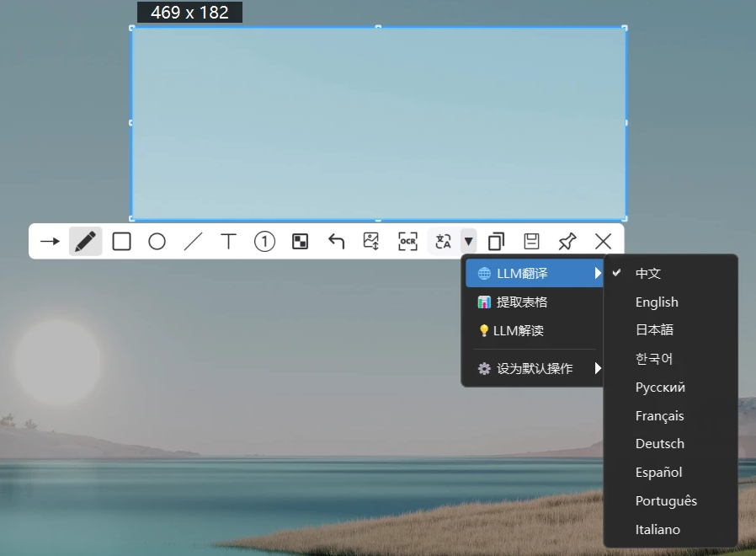The height and width of the screenshot is (556, 756).
Task: Save the screenshot to file
Action: (531, 242)
